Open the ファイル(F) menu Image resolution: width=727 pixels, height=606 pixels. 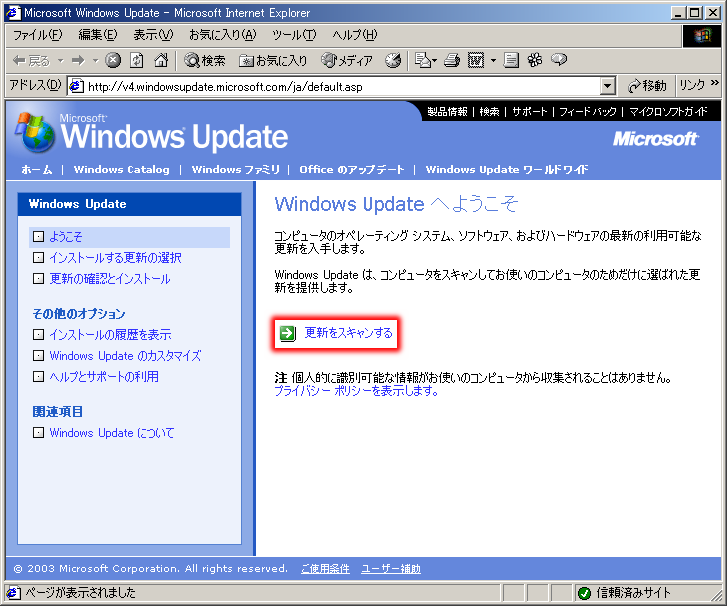pyautogui.click(x=37, y=35)
